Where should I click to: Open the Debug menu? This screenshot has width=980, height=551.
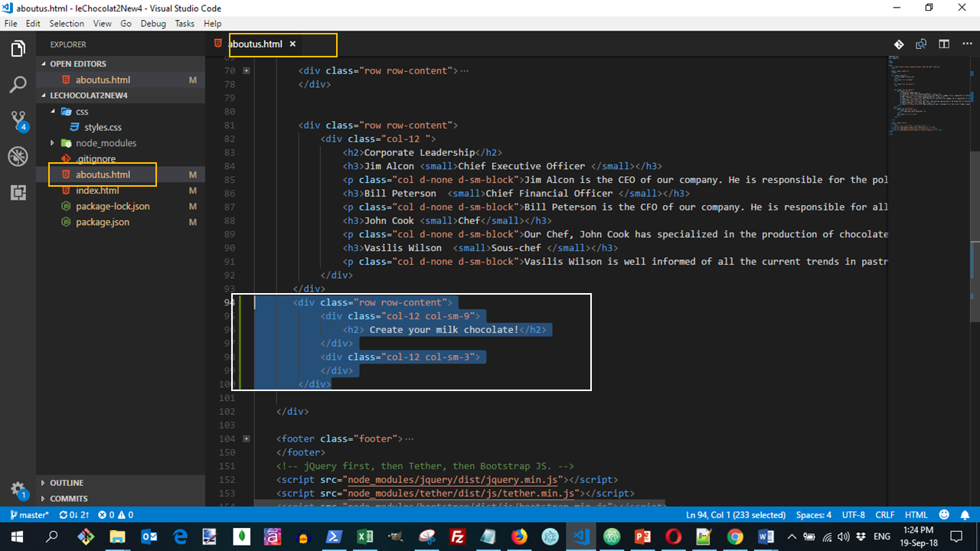[153, 24]
